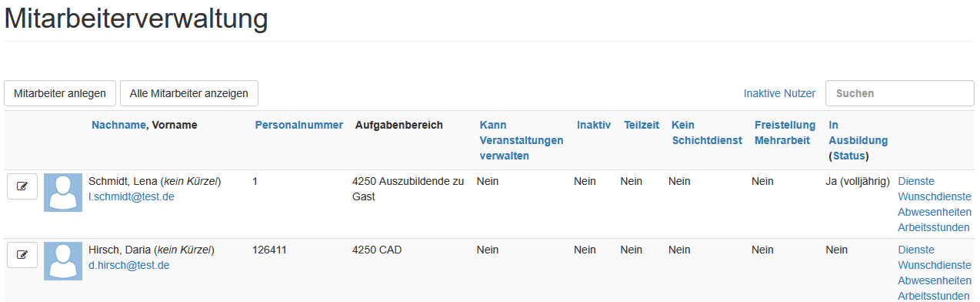Viewport: 980px width, 302px height.
Task: Open Abwesenheiten for Lena Schmidt
Action: pyautogui.click(x=935, y=212)
